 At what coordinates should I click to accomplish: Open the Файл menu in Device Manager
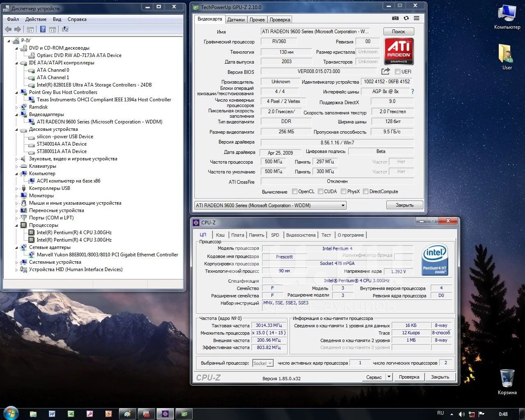(x=13, y=19)
